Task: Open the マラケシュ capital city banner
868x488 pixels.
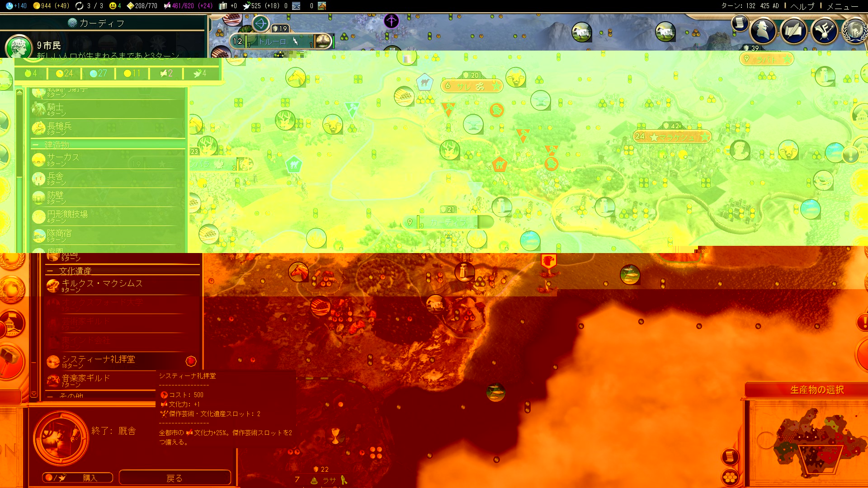Action: point(672,136)
